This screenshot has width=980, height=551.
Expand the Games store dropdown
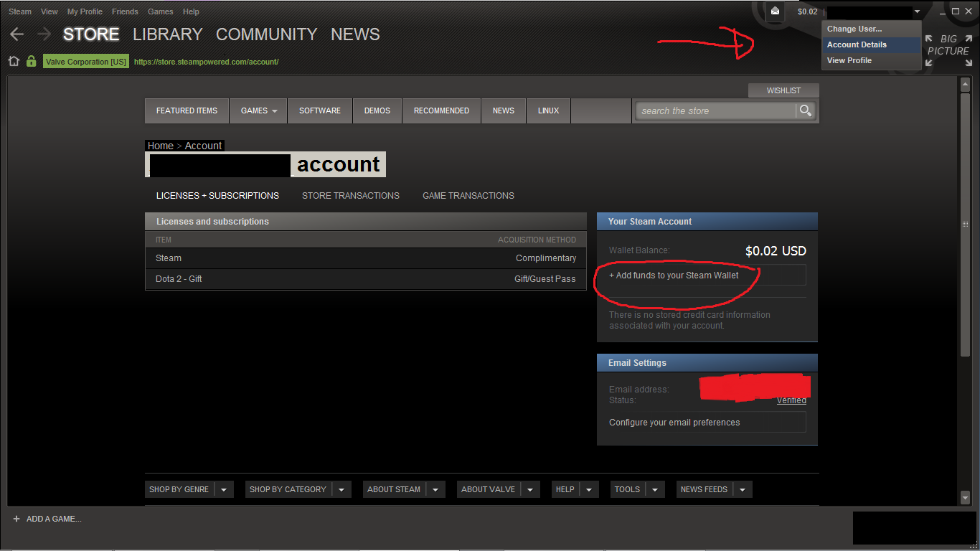[x=258, y=110]
